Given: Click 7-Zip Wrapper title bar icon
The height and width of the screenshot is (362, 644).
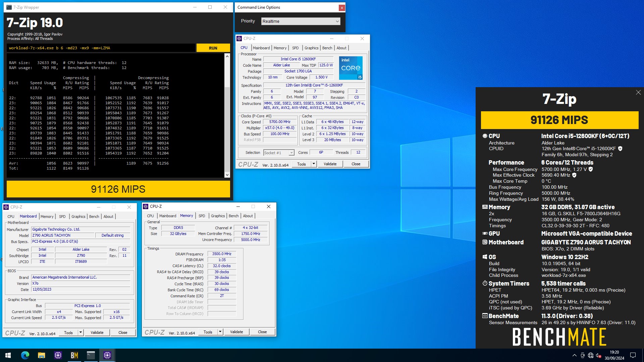Looking at the screenshot, I should click(9, 7).
